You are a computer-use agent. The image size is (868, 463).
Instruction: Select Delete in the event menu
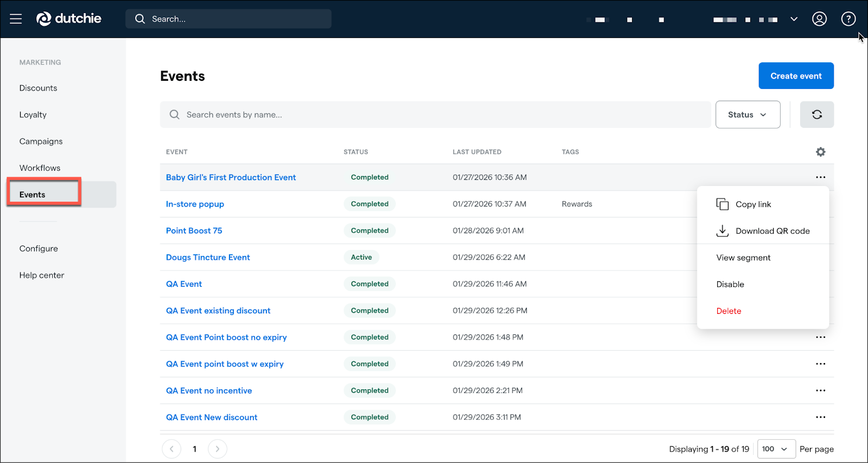[x=763, y=311]
